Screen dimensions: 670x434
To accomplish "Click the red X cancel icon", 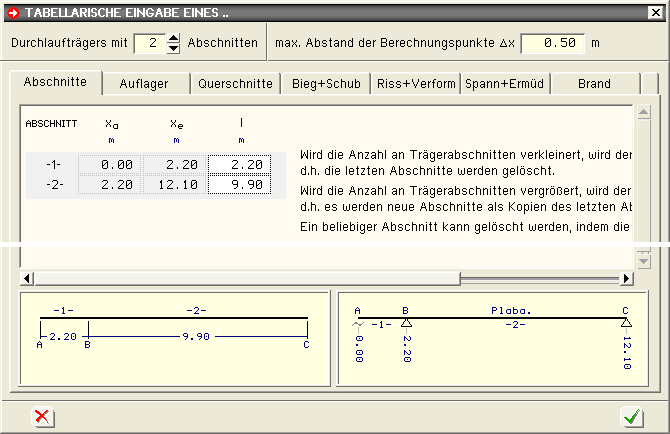I will pos(42,416).
